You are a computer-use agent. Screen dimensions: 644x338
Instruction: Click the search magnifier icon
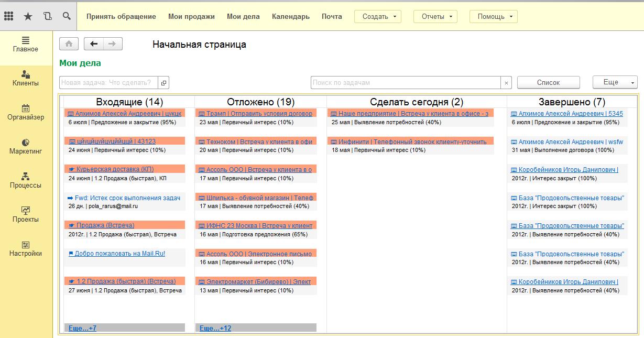(67, 16)
